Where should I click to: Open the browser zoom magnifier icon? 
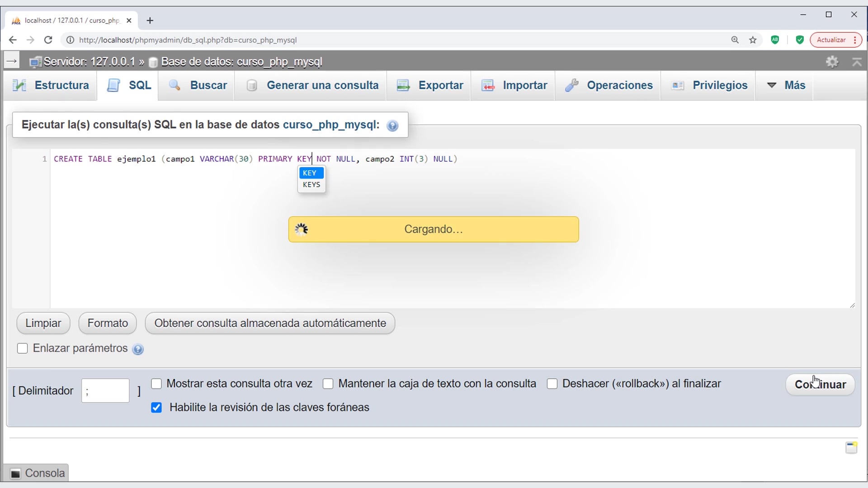point(735,40)
